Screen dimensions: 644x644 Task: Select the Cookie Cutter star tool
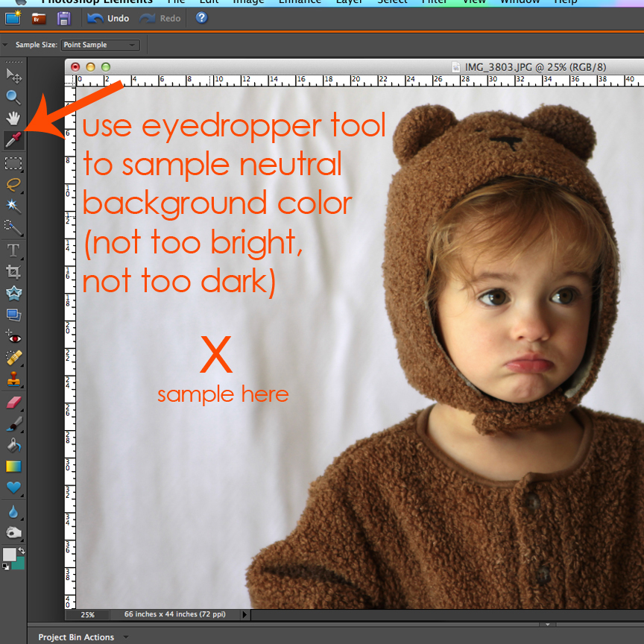click(13, 293)
